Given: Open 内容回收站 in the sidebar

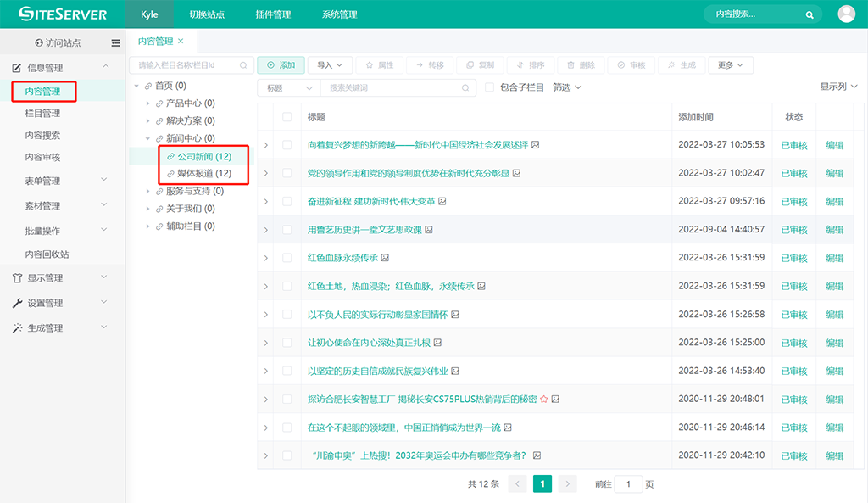Looking at the screenshot, I should [47, 254].
